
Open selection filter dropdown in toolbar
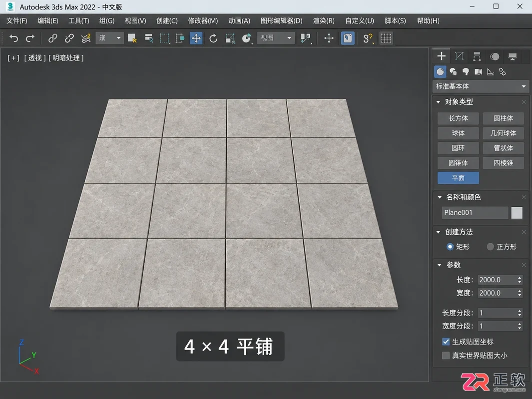point(109,38)
